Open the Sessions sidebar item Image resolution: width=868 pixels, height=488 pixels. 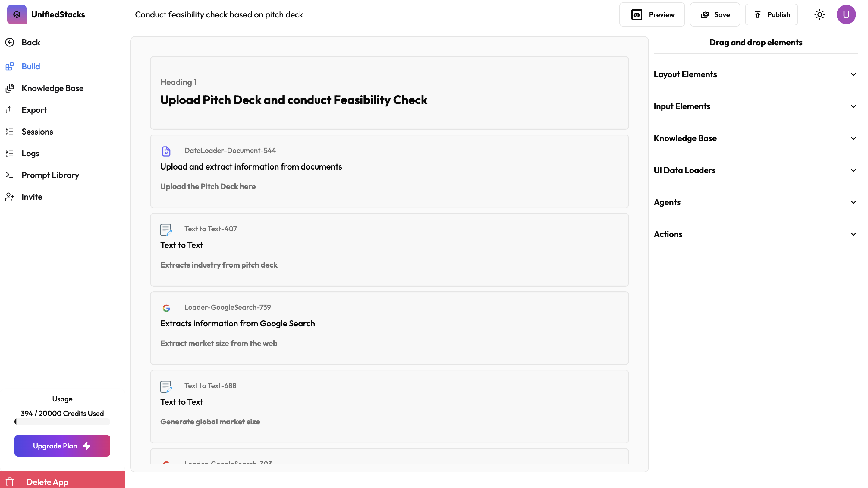pos(37,132)
